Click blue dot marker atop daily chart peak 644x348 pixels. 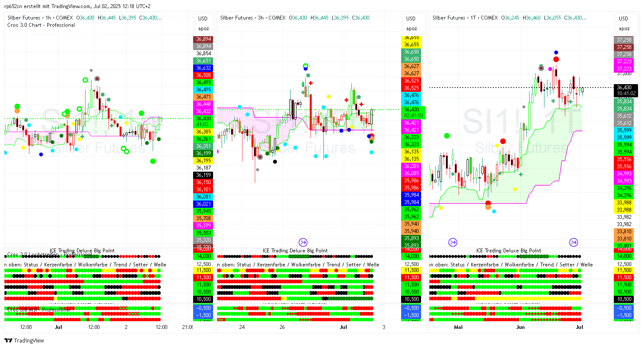point(556,53)
